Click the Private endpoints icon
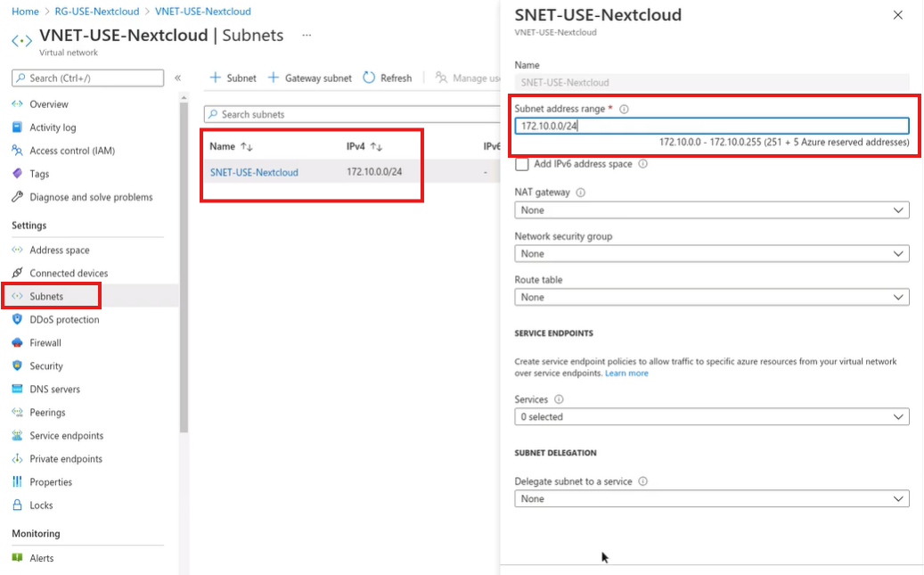This screenshot has width=924, height=575. [17, 459]
